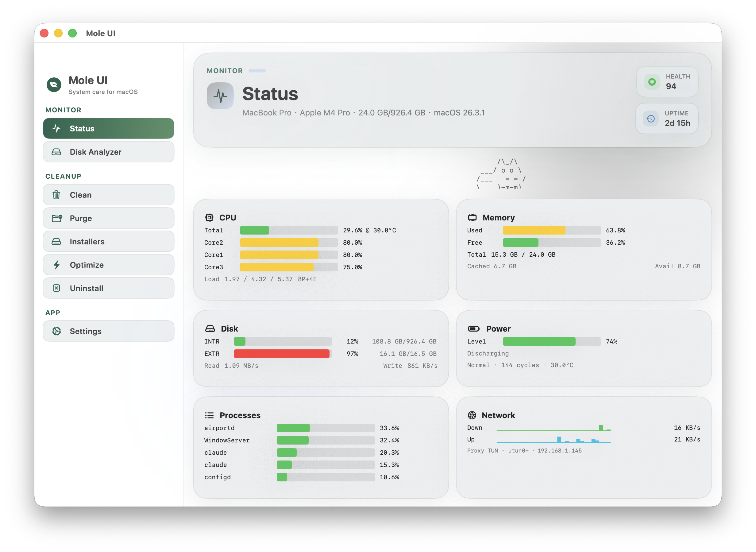This screenshot has width=756, height=552.
Task: Click the Down network sparkline graph
Action: pos(553,428)
